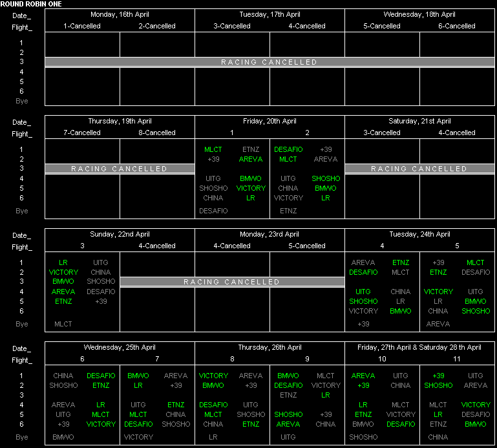497x448 pixels.
Task: Select green AREVA in flight 1
Action: (251, 159)
